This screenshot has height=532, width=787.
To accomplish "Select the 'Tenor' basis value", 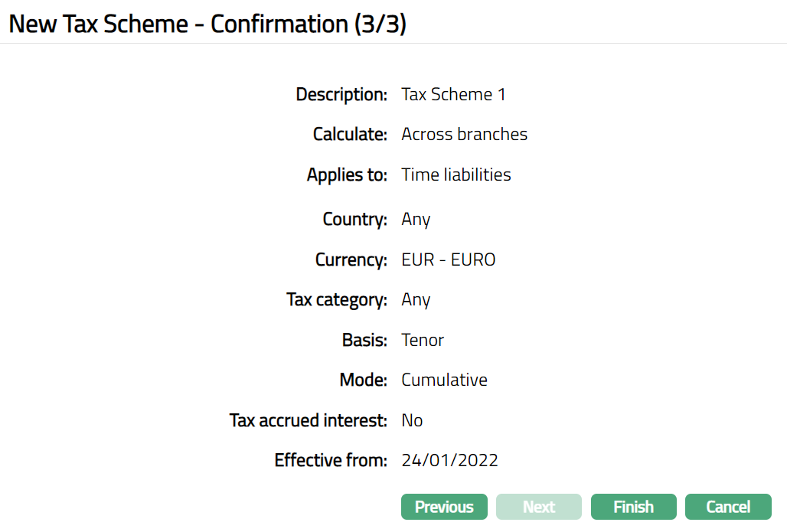I will coord(423,340).
